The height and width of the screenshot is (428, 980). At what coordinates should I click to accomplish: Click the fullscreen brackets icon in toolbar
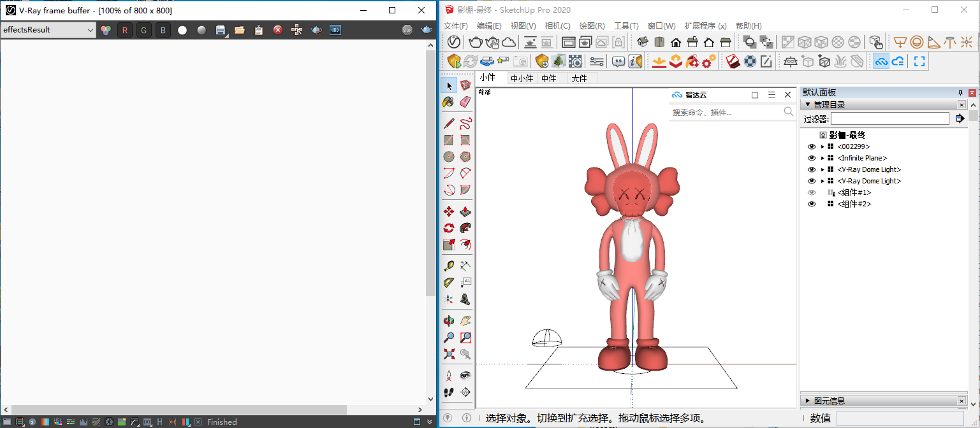point(919,61)
